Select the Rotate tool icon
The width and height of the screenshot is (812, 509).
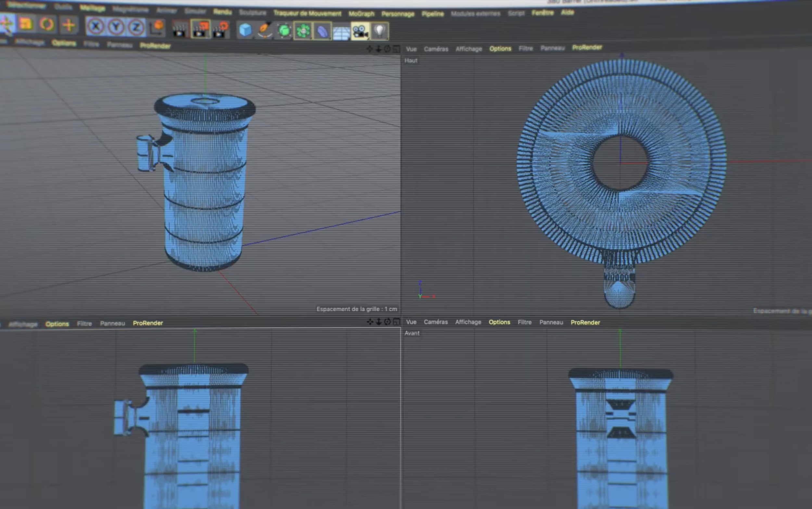click(47, 24)
